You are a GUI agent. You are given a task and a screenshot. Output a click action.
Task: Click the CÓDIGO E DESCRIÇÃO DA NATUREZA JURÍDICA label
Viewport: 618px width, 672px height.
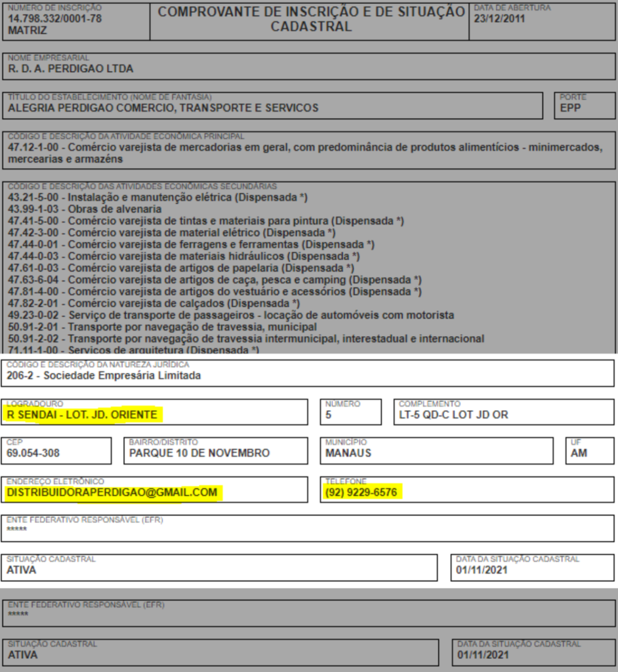(98, 365)
